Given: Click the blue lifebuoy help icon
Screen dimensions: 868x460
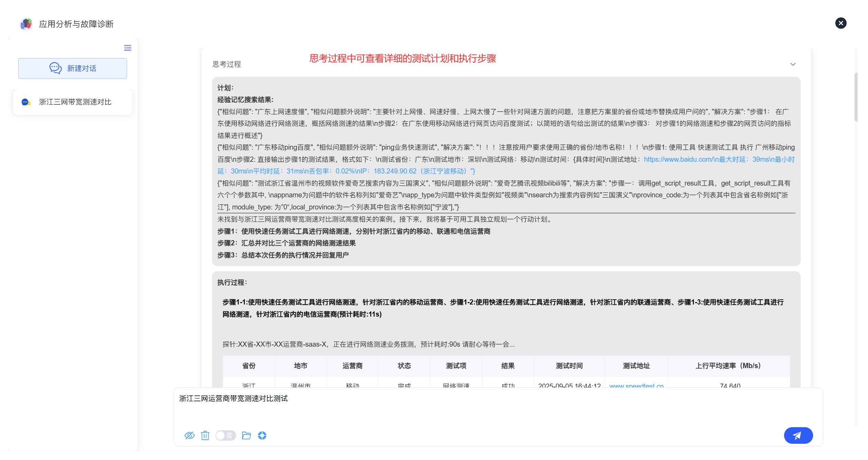Looking at the screenshot, I should click(x=262, y=435).
